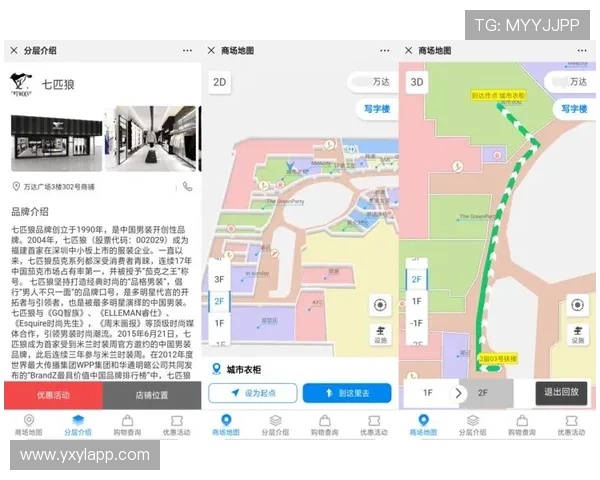Viewport: 600px width, 480px height.
Task: Click the KFC store on the map
Action: 317,302
